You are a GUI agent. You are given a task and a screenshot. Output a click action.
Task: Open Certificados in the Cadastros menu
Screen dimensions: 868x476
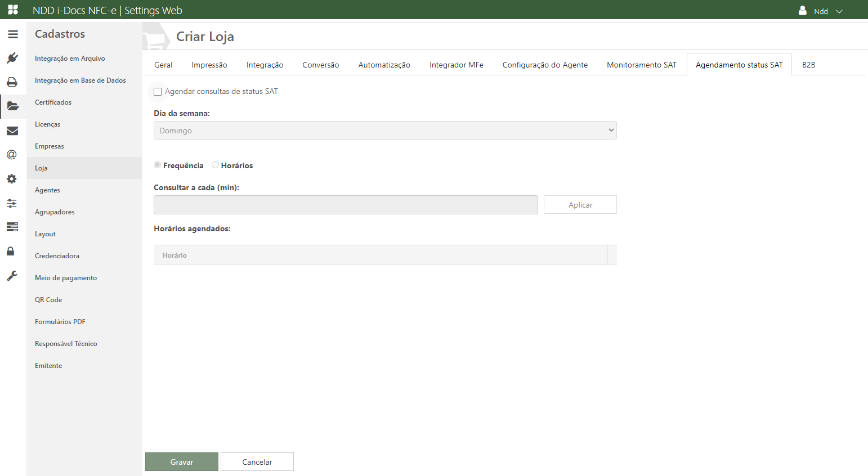(x=53, y=102)
